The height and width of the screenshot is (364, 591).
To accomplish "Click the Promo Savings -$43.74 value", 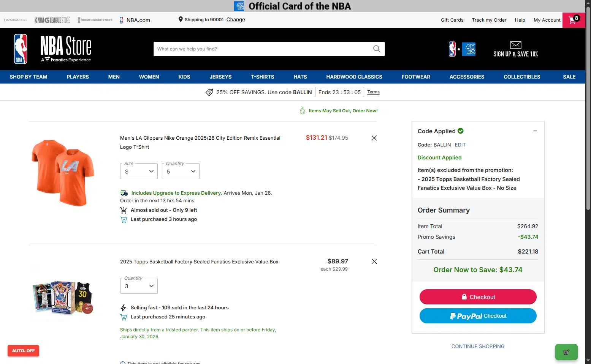I will coord(528,237).
